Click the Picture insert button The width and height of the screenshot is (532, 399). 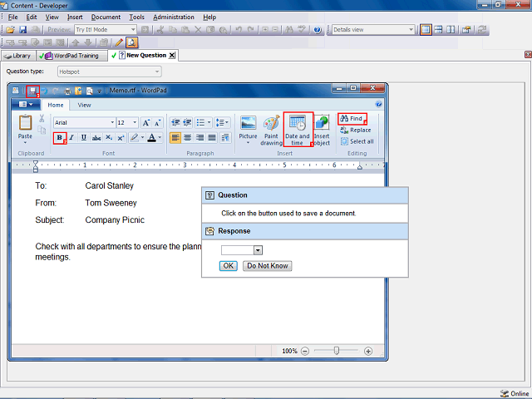(x=248, y=130)
